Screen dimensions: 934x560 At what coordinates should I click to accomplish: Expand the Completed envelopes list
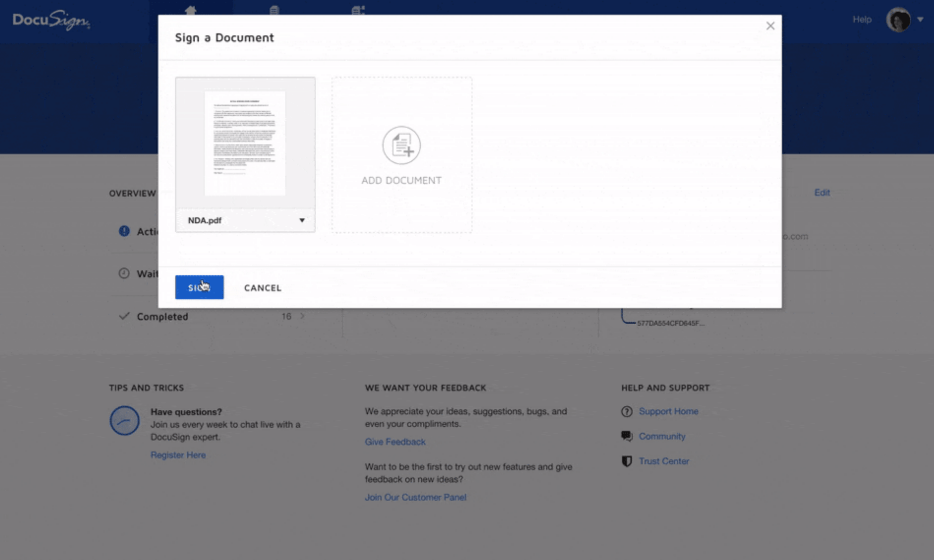coord(302,316)
